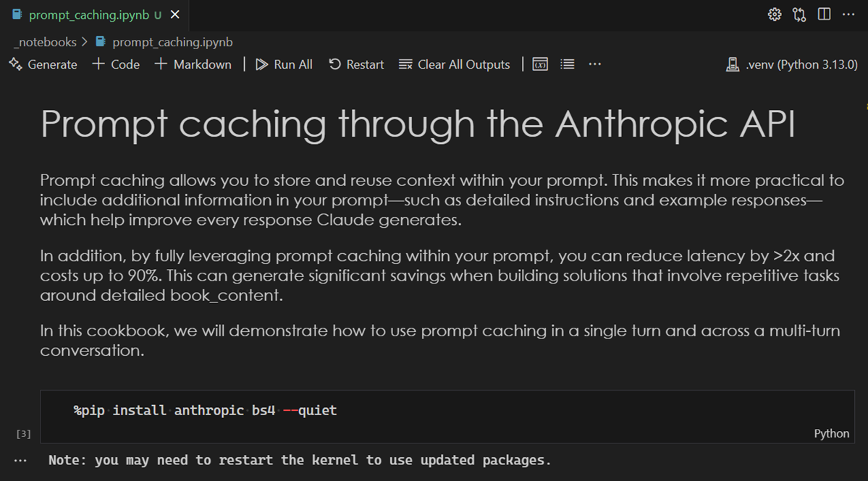The image size is (868, 481).
Task: Click the prompt_caching.ipynb breadcrumb entry
Action: point(172,41)
